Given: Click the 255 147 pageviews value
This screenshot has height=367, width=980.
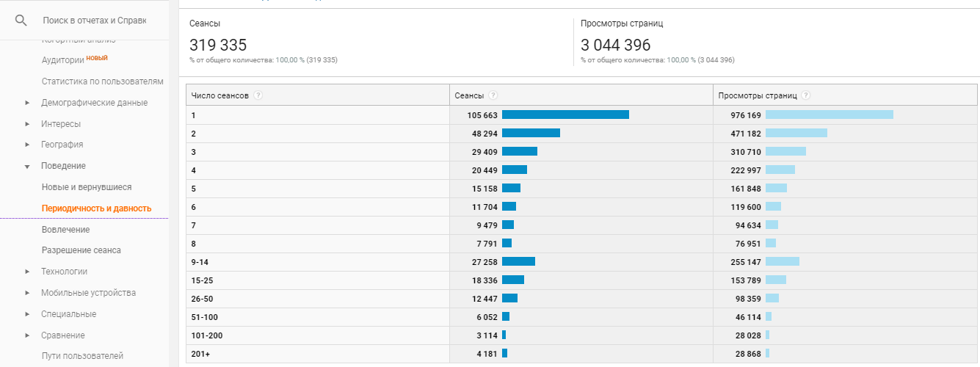Looking at the screenshot, I should click(746, 262).
